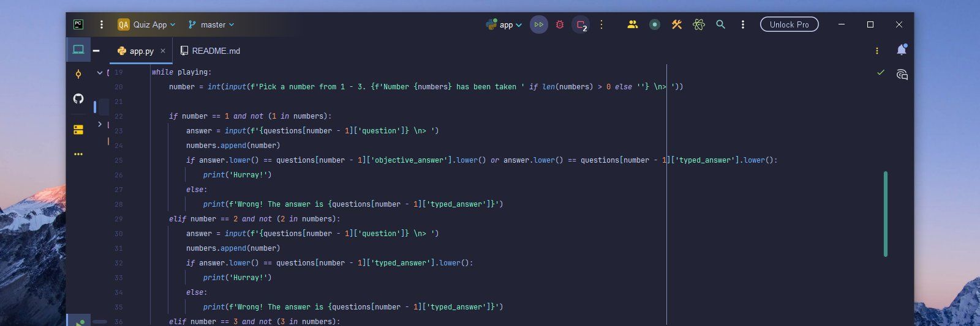980x326 pixels.
Task: Click the green inspections checkmark
Action: 881,72
